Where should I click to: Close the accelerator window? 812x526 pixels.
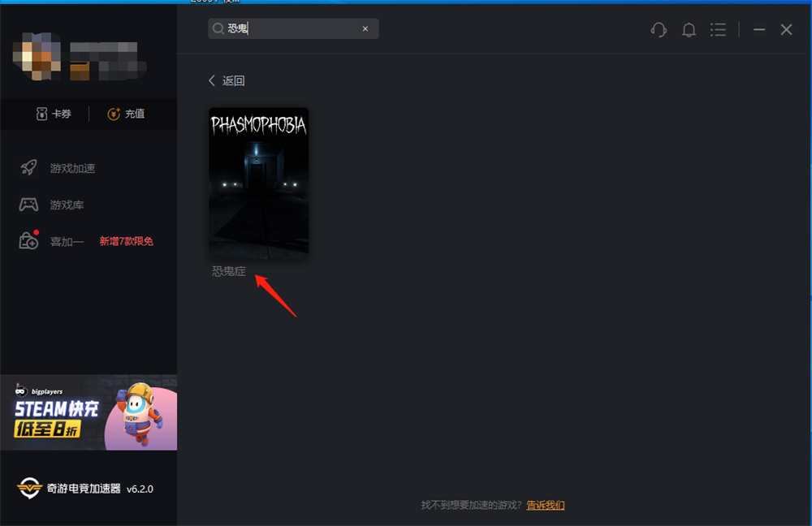coord(786,29)
